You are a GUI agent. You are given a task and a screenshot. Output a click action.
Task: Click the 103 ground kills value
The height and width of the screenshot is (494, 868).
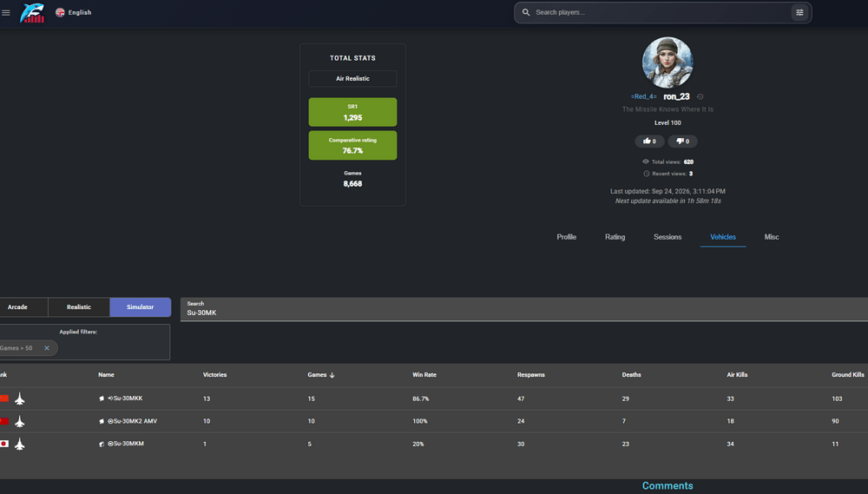click(x=837, y=398)
